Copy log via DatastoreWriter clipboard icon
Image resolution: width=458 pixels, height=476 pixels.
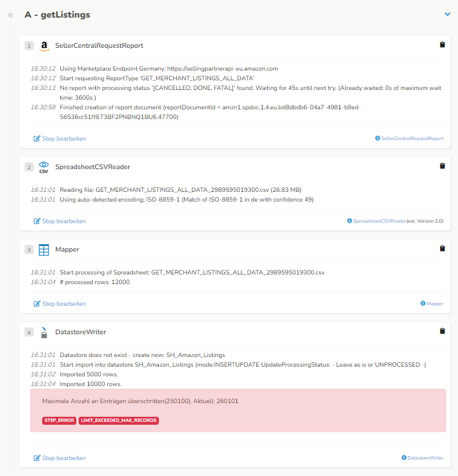click(x=442, y=331)
